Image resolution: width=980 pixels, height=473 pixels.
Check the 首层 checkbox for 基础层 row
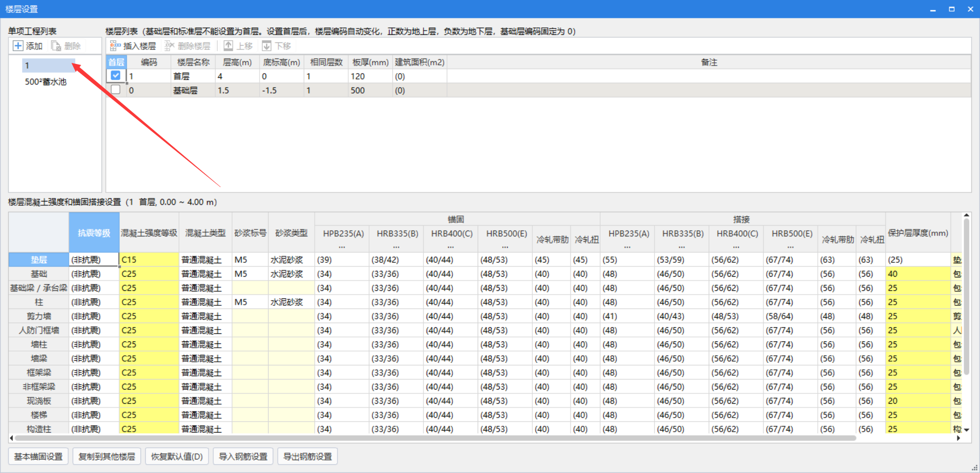[116, 90]
